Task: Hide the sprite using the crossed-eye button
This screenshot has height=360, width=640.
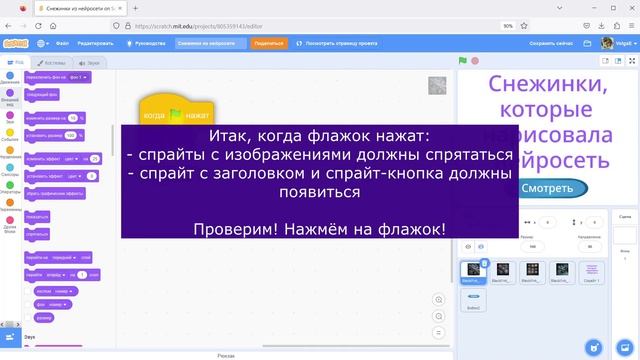Action: point(481,247)
